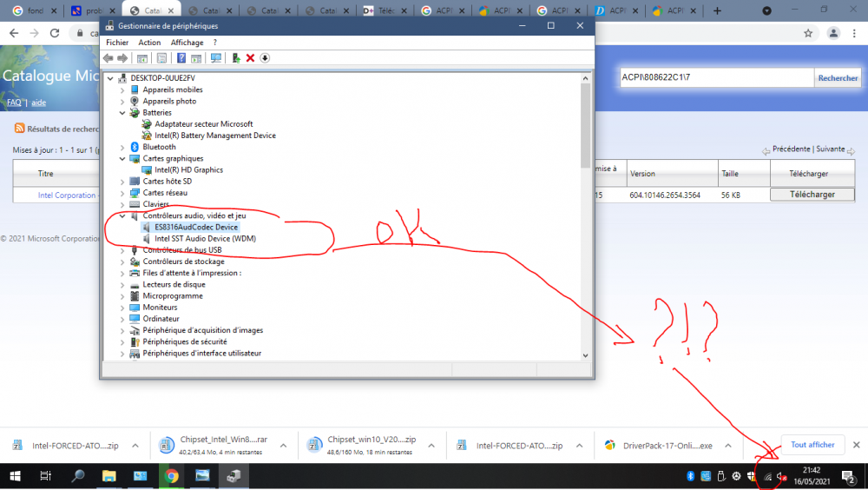Click the Télécharger button for Intel driver
The width and height of the screenshot is (868, 490).
click(812, 195)
